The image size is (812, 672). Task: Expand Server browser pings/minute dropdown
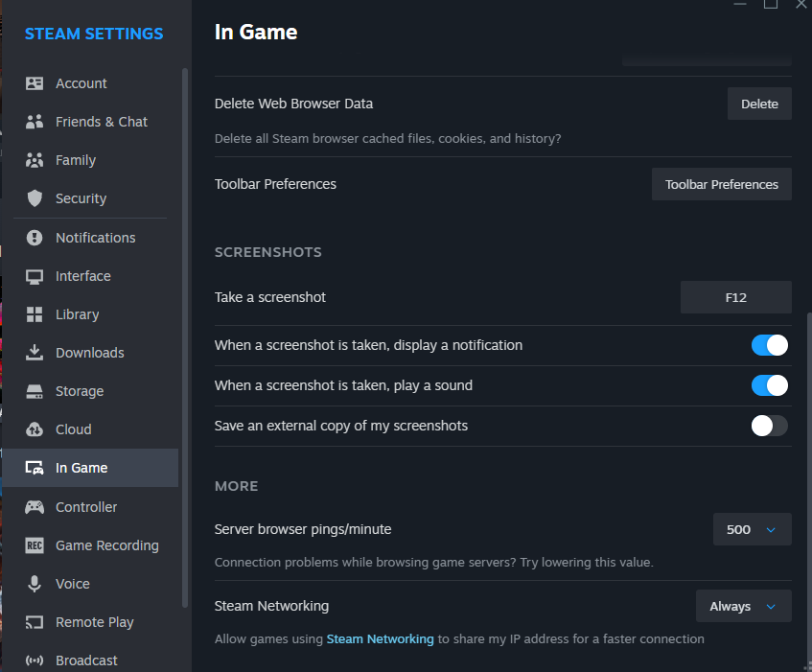pyautogui.click(x=752, y=529)
